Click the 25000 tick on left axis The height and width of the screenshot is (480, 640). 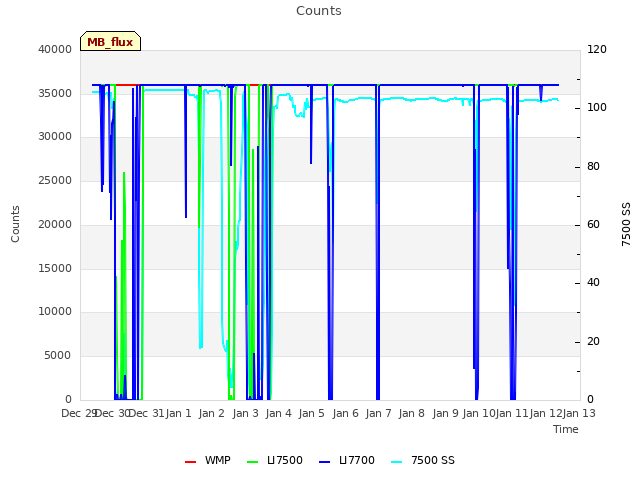(55, 180)
